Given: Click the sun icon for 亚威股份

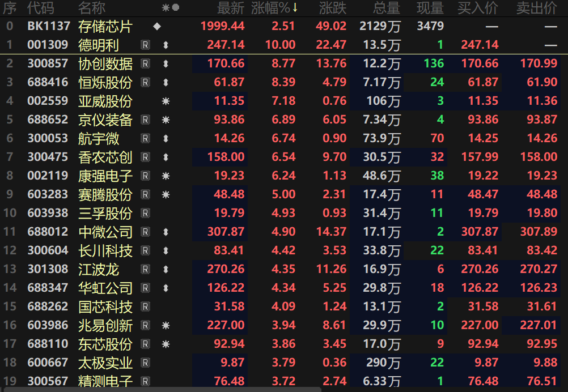Looking at the screenshot, I should 166,101.
